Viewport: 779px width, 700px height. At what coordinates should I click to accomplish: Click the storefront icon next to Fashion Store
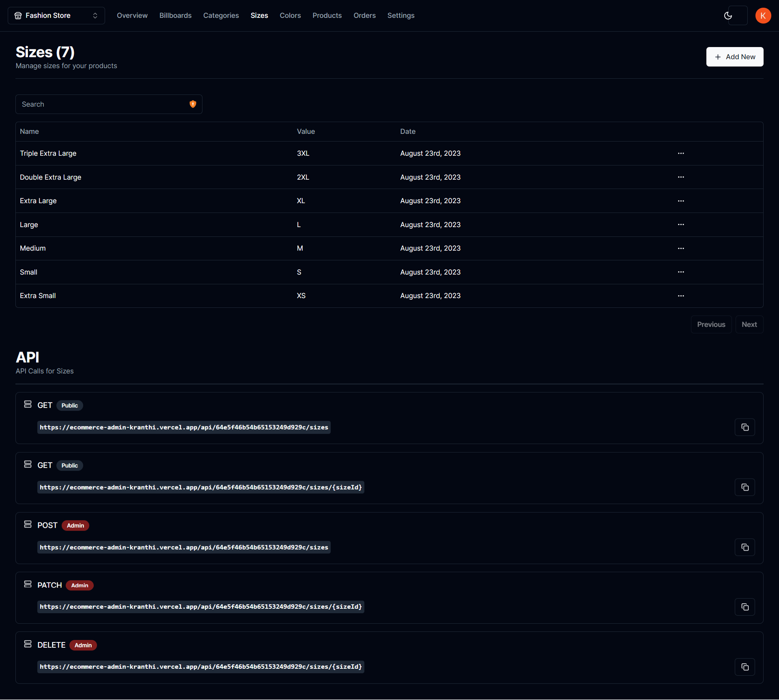tap(18, 15)
